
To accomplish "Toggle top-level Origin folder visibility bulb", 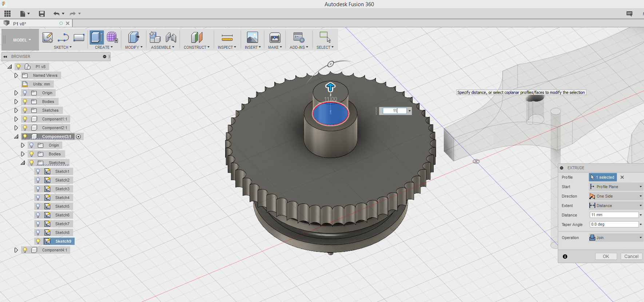I will click(x=25, y=93).
